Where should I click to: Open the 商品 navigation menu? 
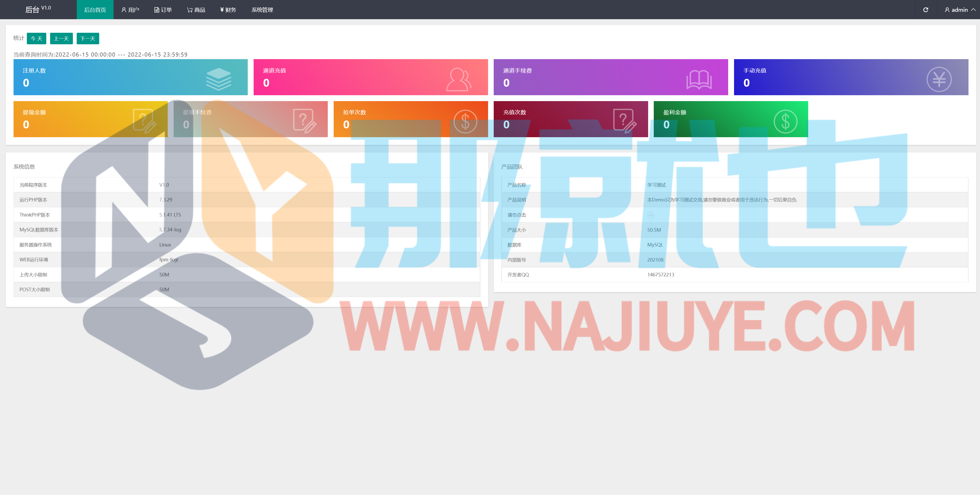[x=196, y=10]
